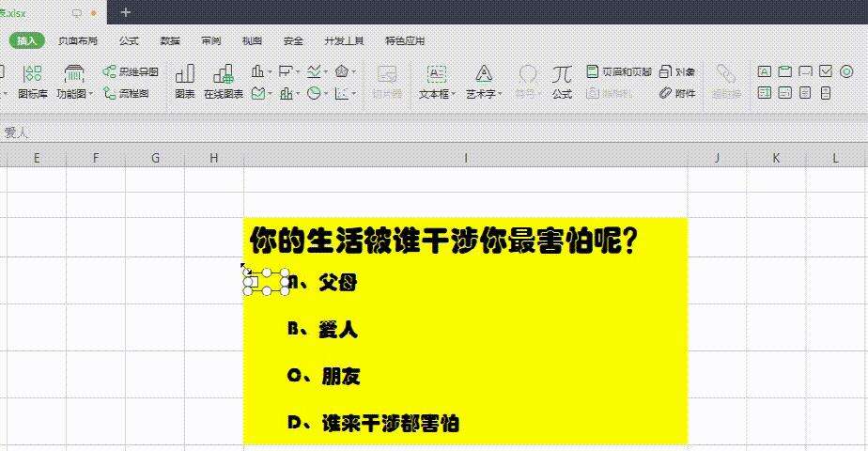The width and height of the screenshot is (868, 451).
Task: Select column G header
Action: click(x=155, y=158)
